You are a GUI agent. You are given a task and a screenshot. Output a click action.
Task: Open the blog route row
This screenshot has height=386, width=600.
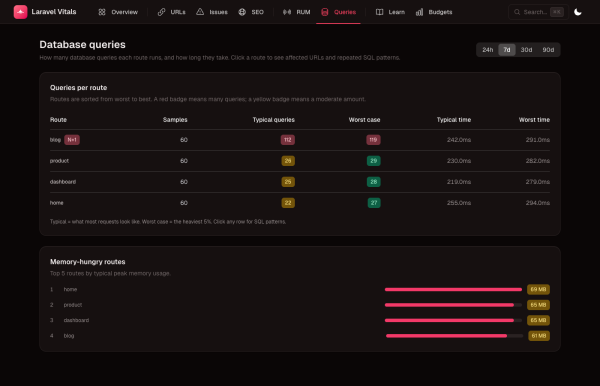300,140
